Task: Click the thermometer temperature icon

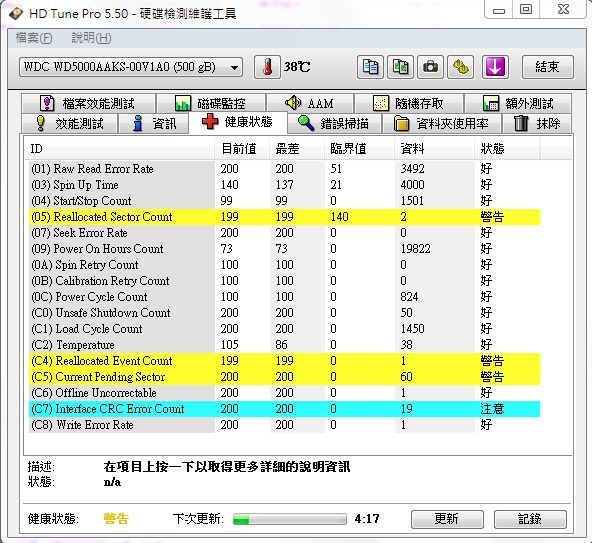Action: tap(267, 67)
